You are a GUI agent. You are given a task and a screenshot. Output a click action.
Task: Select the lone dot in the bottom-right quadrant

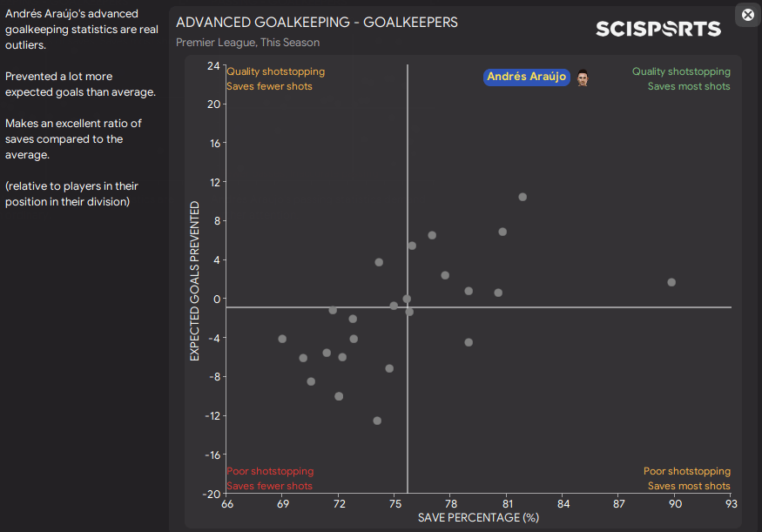pyautogui.click(x=469, y=342)
